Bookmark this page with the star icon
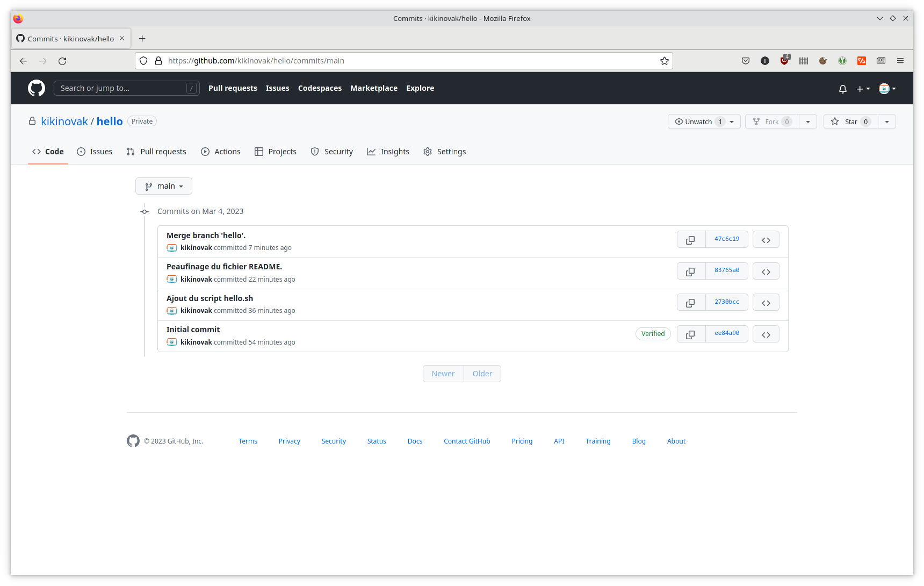The image size is (924, 586). click(x=665, y=61)
